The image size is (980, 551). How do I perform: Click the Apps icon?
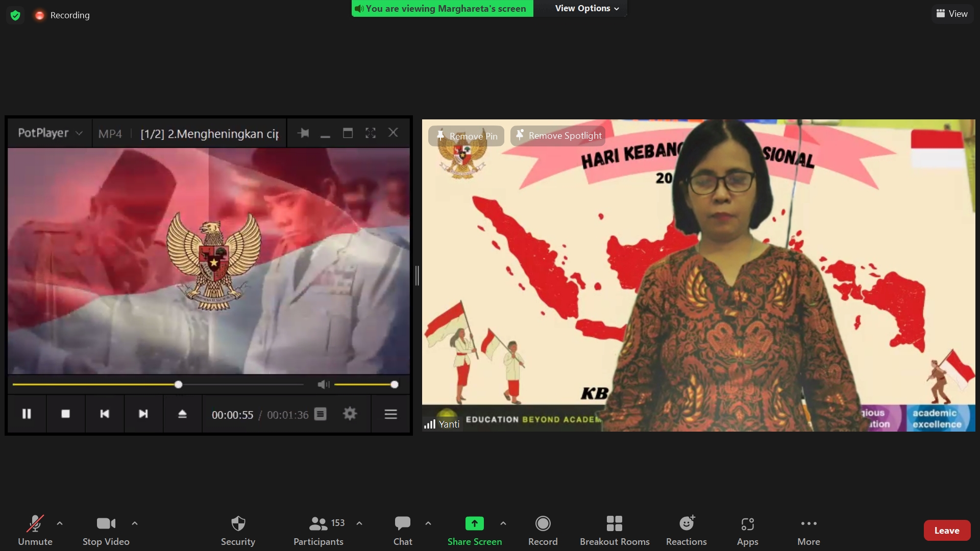747,530
